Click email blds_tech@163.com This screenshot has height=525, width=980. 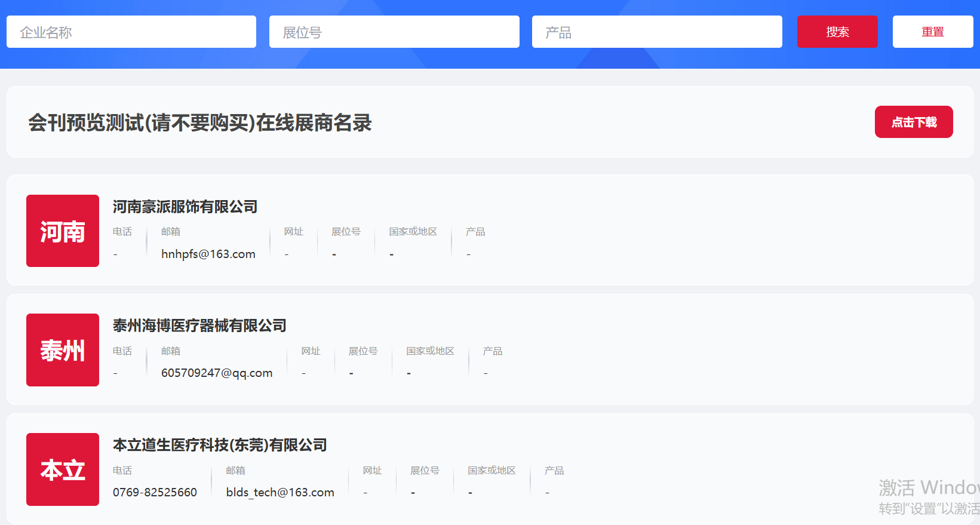pos(280,492)
